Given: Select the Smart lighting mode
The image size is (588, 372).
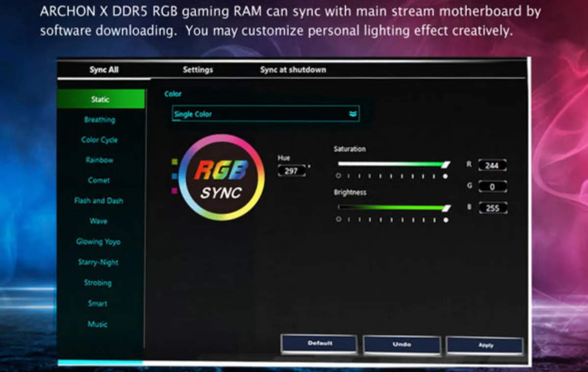Looking at the screenshot, I should pyautogui.click(x=98, y=303).
